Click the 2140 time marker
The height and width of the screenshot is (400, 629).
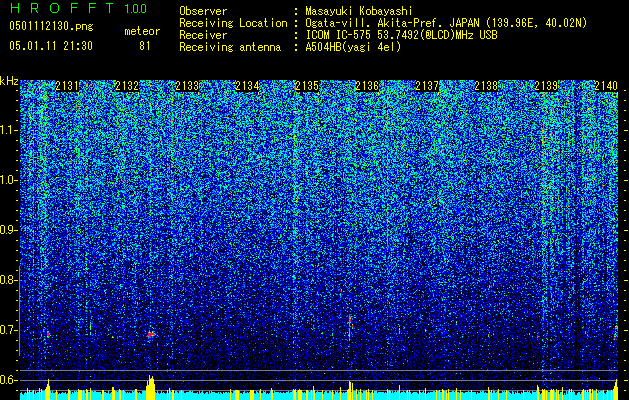point(606,86)
